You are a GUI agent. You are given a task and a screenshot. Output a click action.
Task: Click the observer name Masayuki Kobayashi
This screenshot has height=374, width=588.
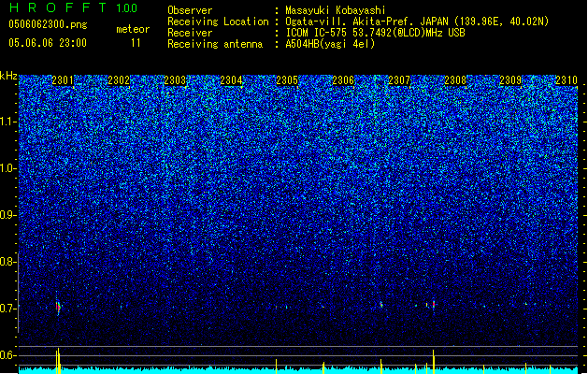[x=336, y=10]
